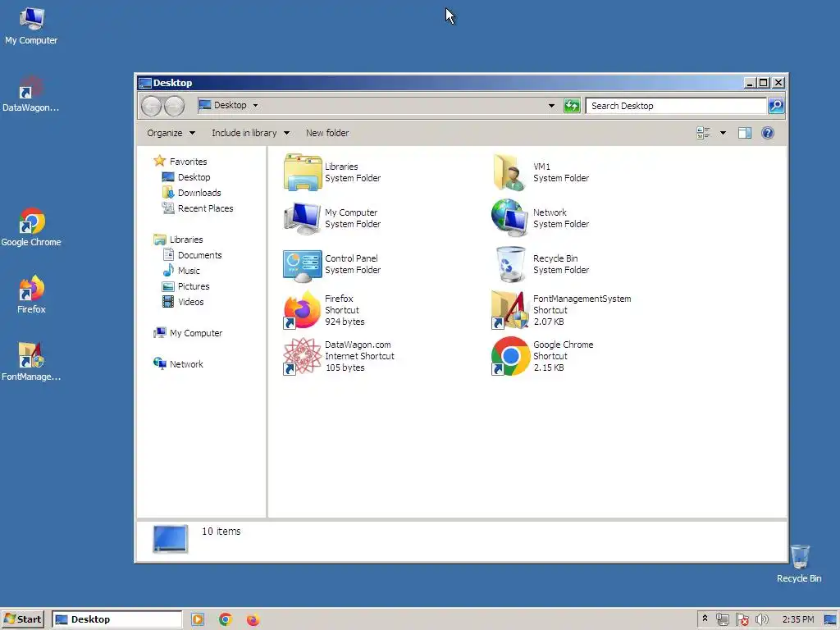Viewport: 840px width, 630px height.
Task: Select My Computer icon in file list
Action: (x=303, y=218)
